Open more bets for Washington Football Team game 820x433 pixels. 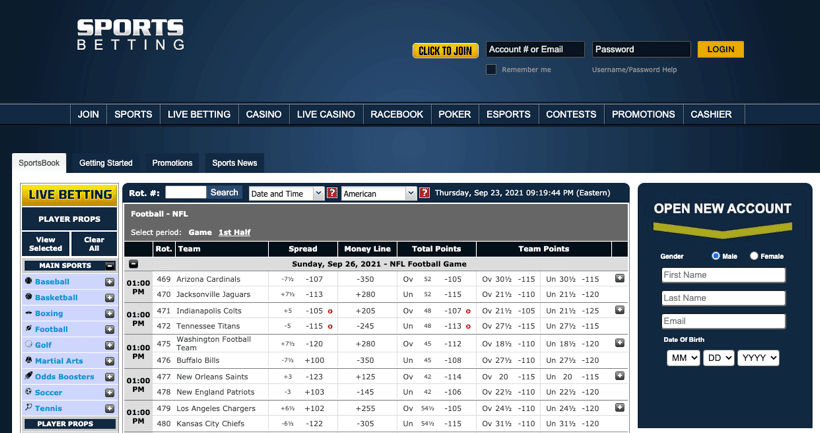620,343
